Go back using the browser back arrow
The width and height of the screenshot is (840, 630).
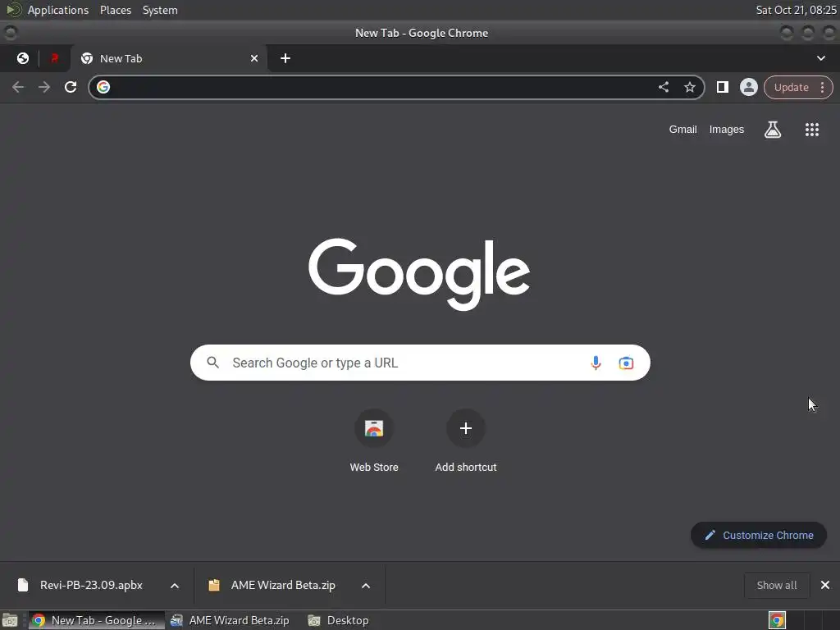point(18,87)
